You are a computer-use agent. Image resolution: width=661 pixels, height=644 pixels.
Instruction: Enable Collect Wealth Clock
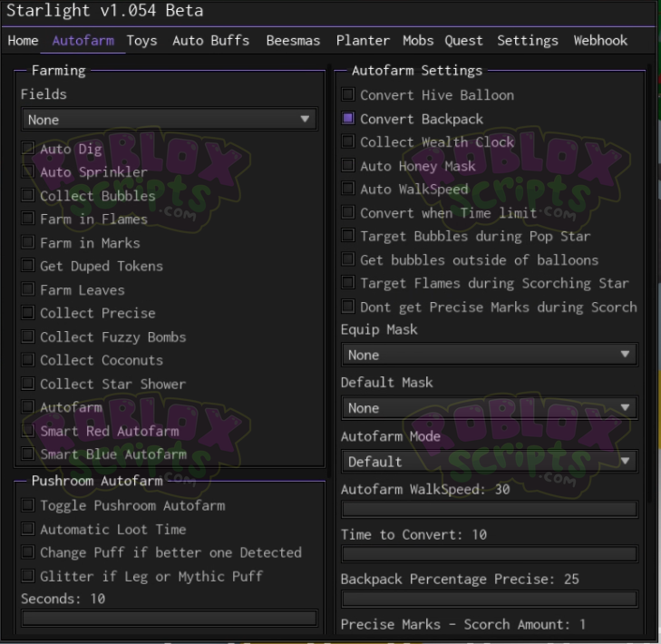click(x=348, y=142)
